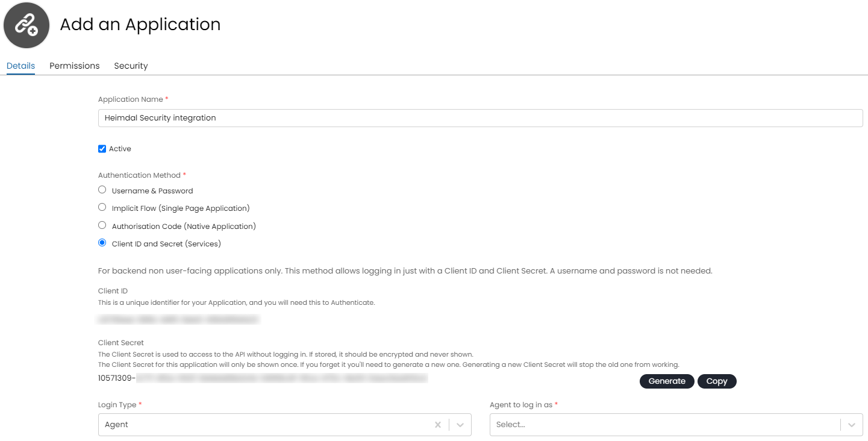Generate a new Client Secret

(667, 381)
